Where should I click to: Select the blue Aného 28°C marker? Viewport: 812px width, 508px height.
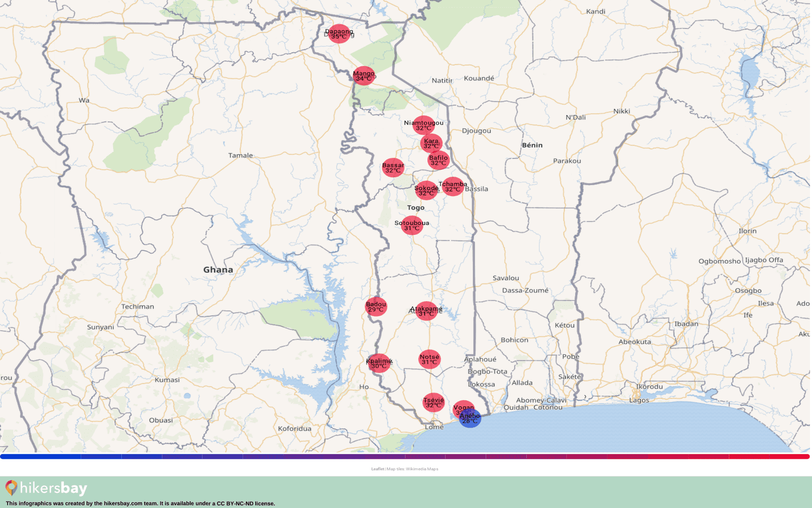(x=471, y=420)
